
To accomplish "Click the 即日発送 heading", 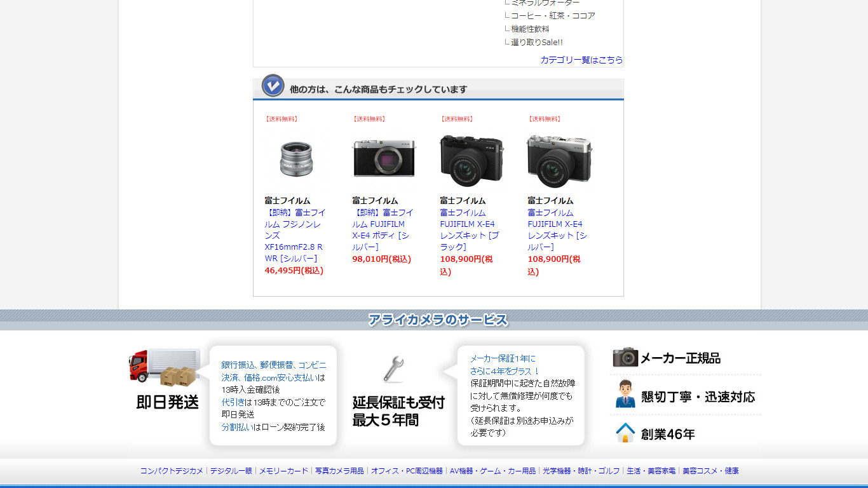I will coord(168,402).
